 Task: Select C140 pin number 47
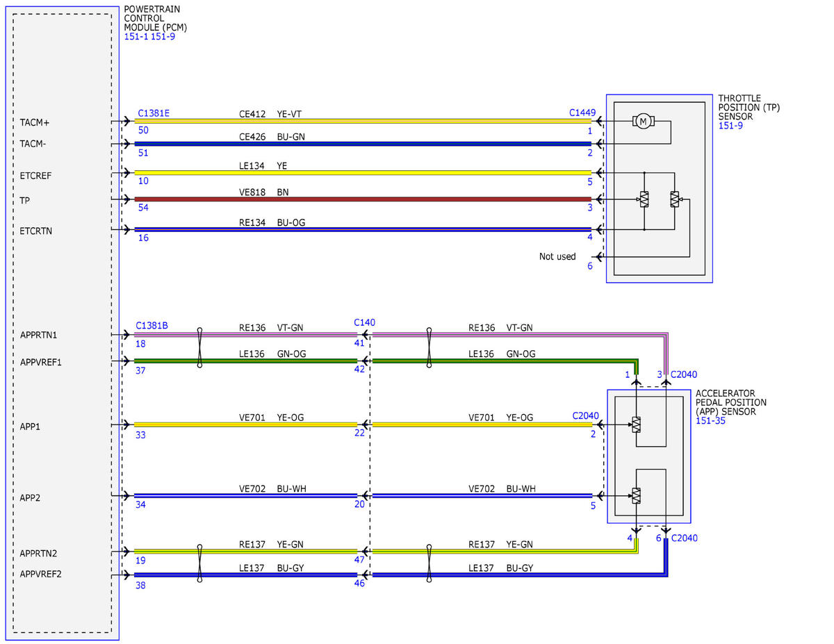click(359, 559)
